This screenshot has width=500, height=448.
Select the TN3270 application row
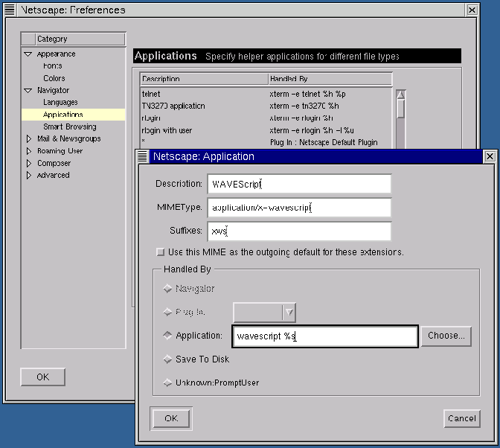coord(266,106)
